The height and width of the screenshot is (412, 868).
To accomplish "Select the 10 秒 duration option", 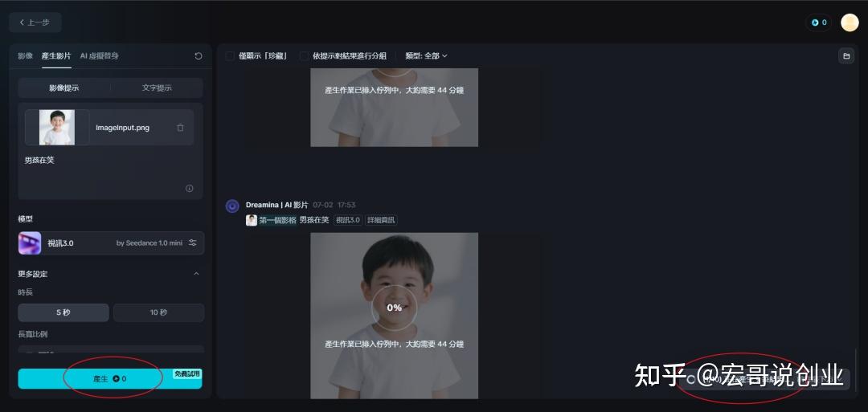I will (159, 312).
